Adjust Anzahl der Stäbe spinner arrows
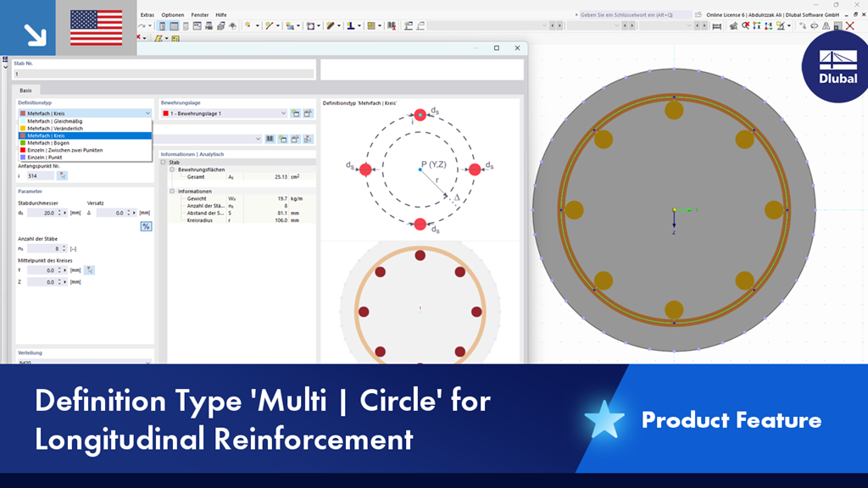The width and height of the screenshot is (868, 488). coord(64,248)
